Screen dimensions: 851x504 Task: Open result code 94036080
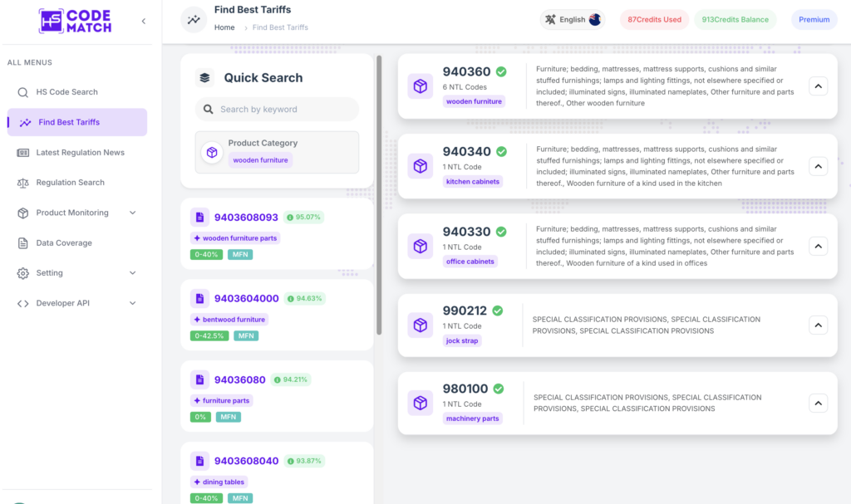pos(240,379)
